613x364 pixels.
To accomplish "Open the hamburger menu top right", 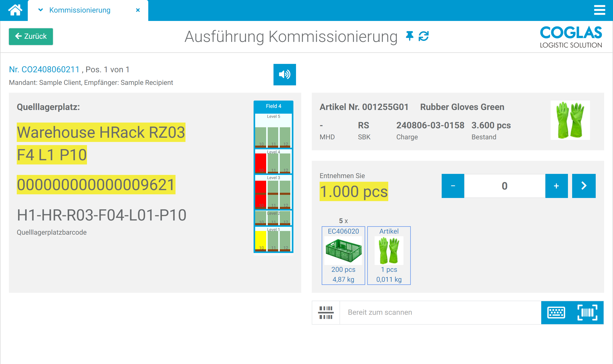I will pyautogui.click(x=600, y=10).
